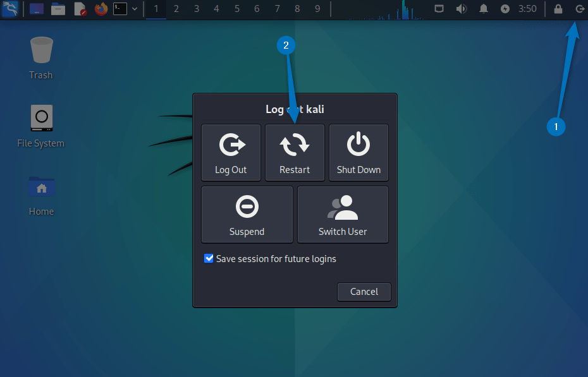Expand the terminal launcher dropdown arrow

pos(134,9)
